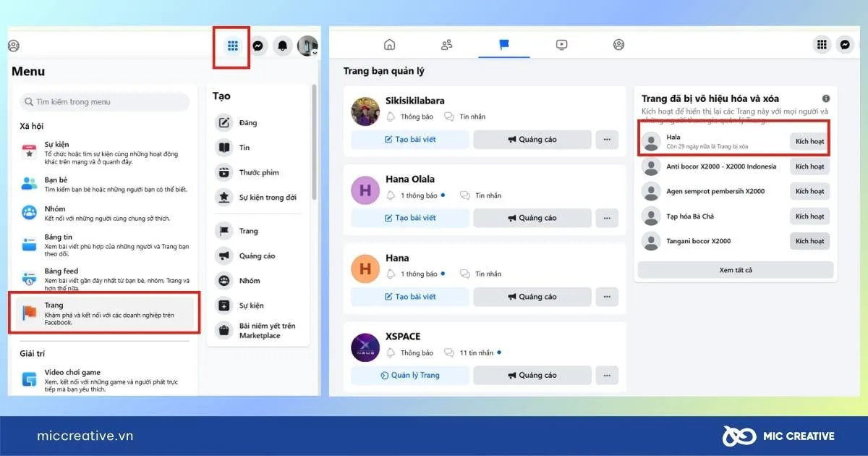868x456 pixels.
Task: Open the Watch video icon
Action: click(x=561, y=45)
